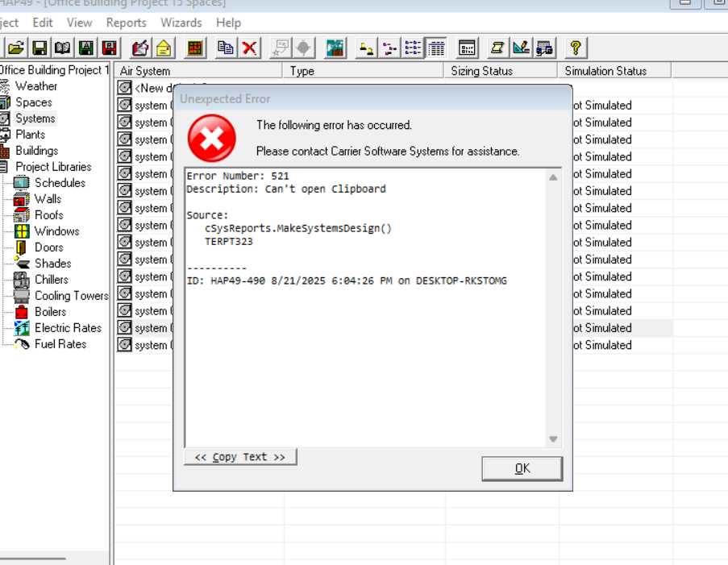728x565 pixels.
Task: Select Spaces in the project tree
Action: [x=34, y=102]
